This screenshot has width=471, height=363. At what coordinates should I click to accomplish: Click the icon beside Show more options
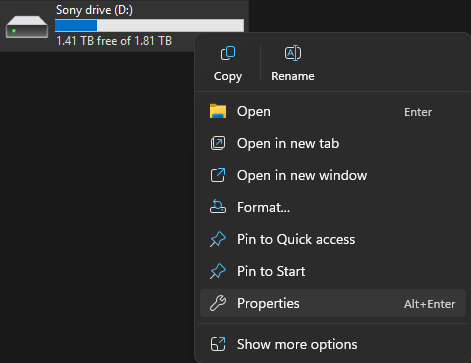pos(218,344)
